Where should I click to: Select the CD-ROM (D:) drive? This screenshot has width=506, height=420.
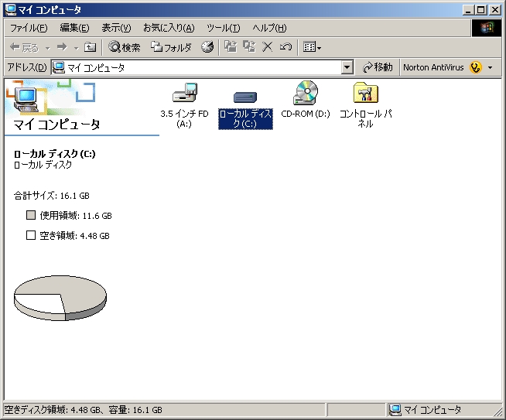(306, 100)
